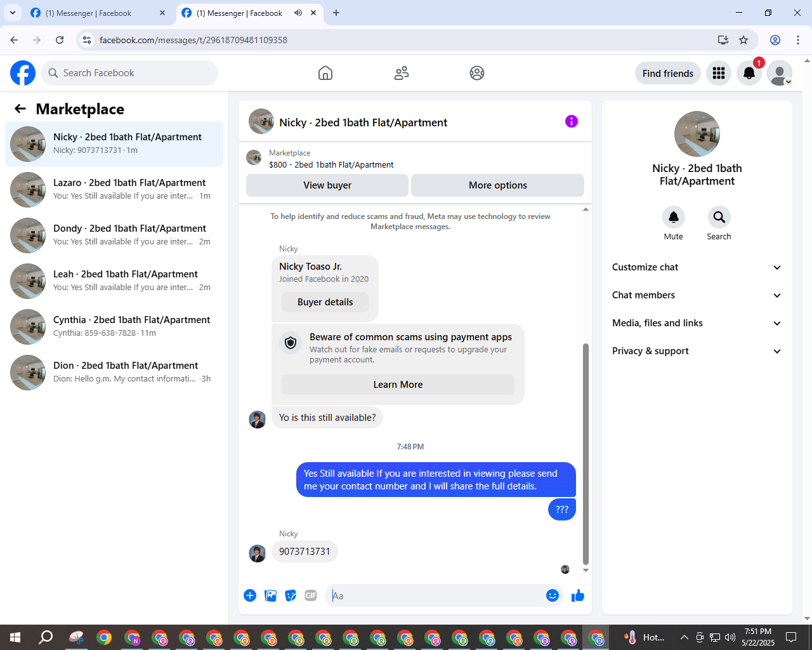812x650 pixels.
Task: Focus the message text box
Action: (435, 595)
